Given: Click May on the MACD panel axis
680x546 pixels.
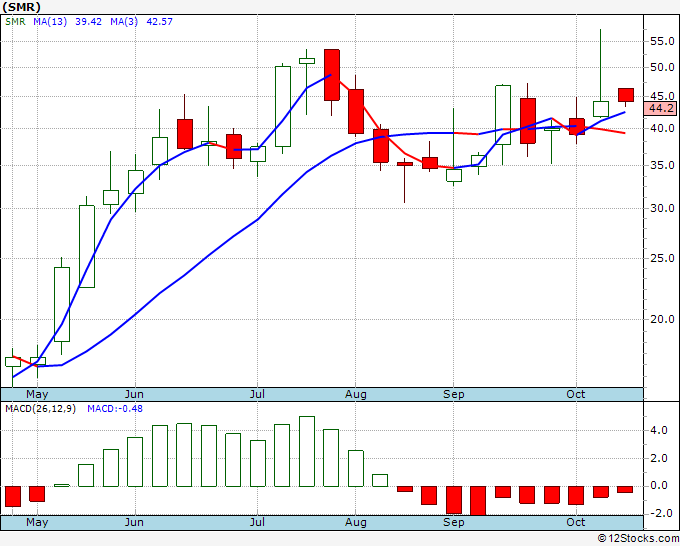Looking at the screenshot, I should 37,522.
